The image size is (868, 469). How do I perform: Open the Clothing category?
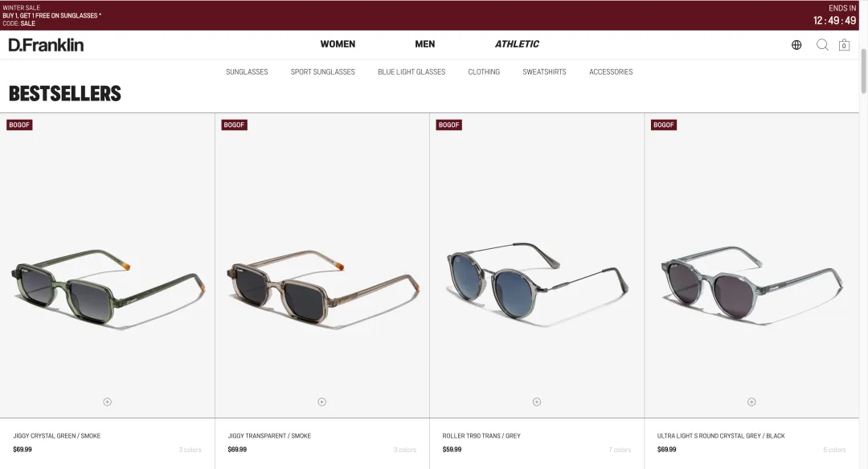point(484,72)
